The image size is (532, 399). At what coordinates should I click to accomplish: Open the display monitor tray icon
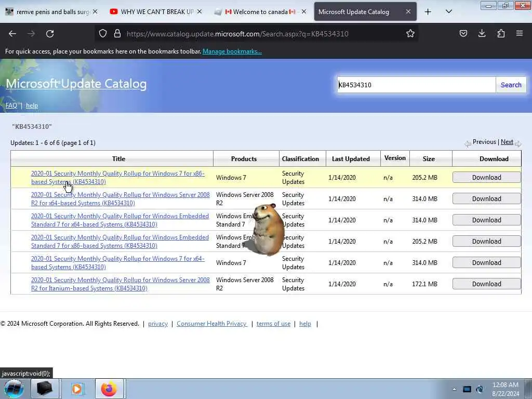(x=467, y=389)
